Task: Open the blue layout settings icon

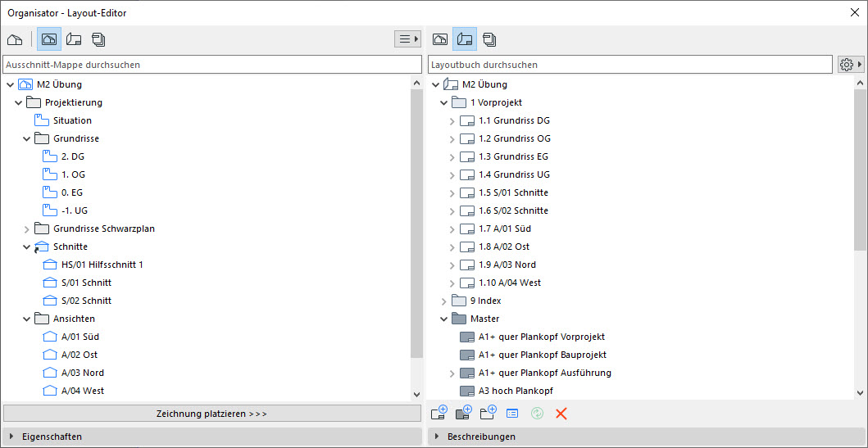Action: point(512,414)
